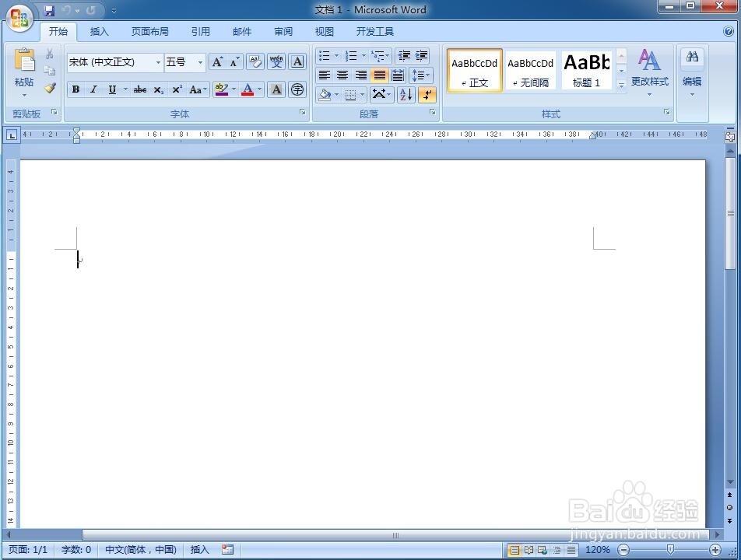
Task: Open the browse object selector circle
Action: pos(729,508)
